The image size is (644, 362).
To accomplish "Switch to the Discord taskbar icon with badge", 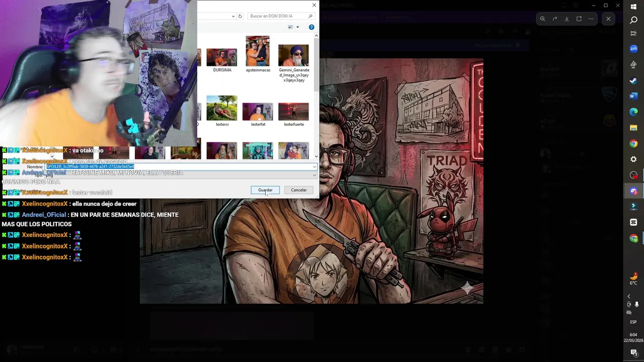I will [633, 191].
